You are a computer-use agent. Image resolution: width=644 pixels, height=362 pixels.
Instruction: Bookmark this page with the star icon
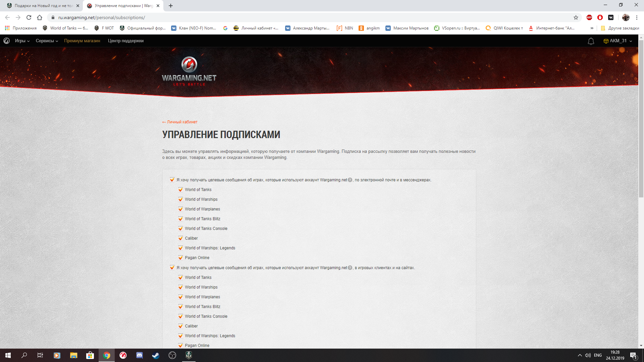point(576,17)
